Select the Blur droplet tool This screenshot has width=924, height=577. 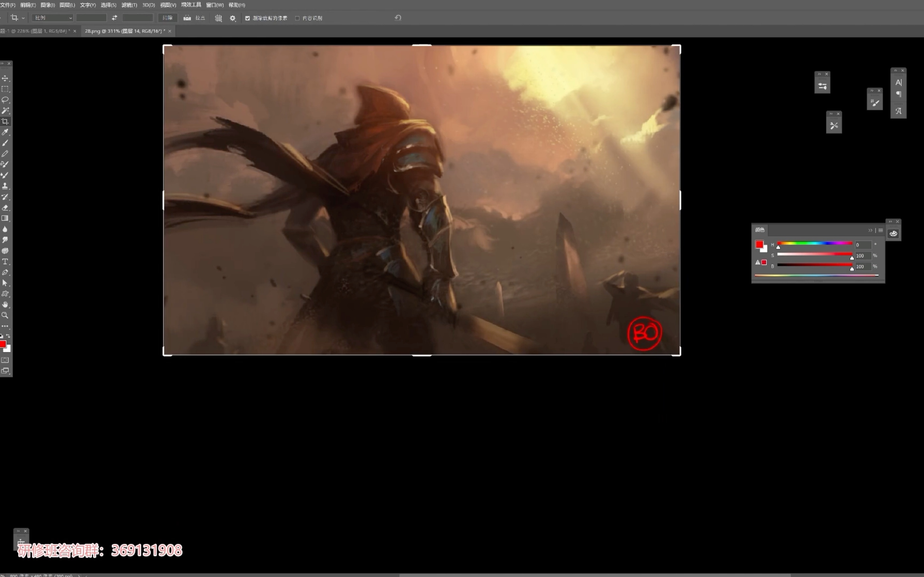click(5, 229)
